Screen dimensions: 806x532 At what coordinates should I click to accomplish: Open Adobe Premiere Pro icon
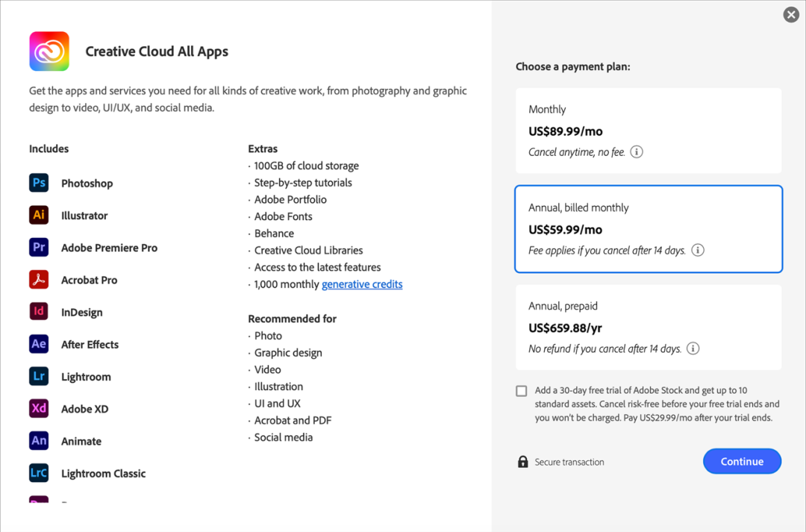tap(38, 247)
